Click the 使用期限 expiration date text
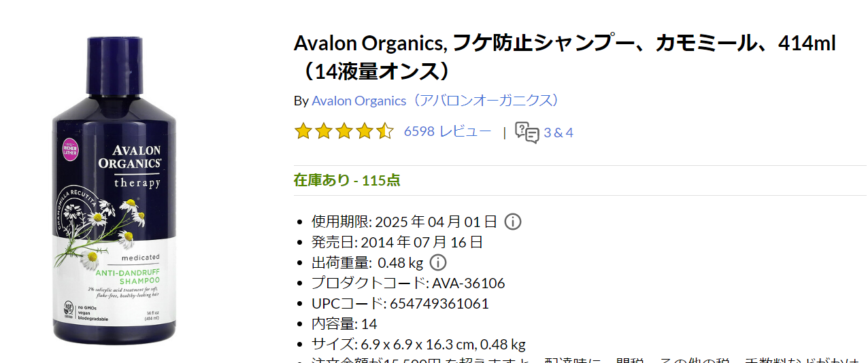868x363 pixels. coord(404,222)
